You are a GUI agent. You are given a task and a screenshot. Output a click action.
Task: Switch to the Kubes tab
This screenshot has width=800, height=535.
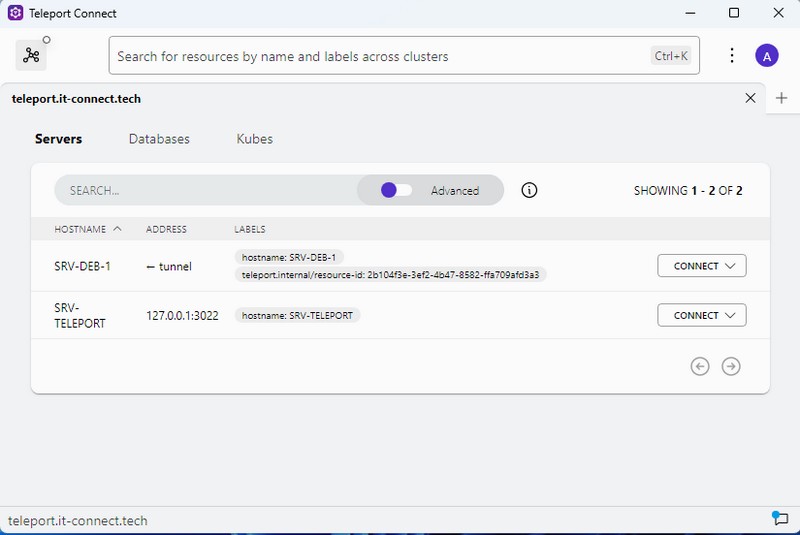tap(254, 139)
